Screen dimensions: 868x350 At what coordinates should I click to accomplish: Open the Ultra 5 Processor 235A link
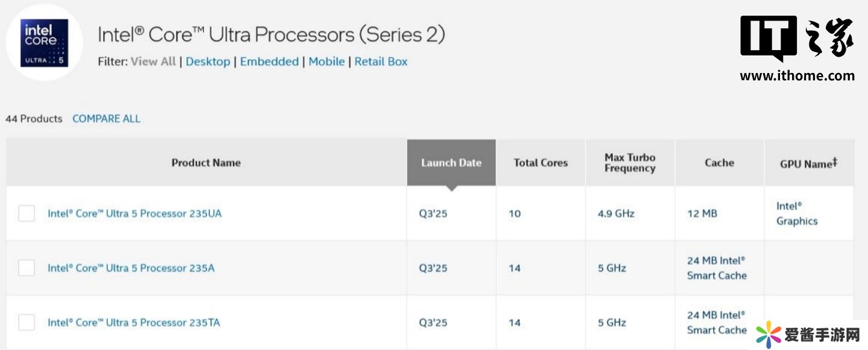tap(131, 268)
